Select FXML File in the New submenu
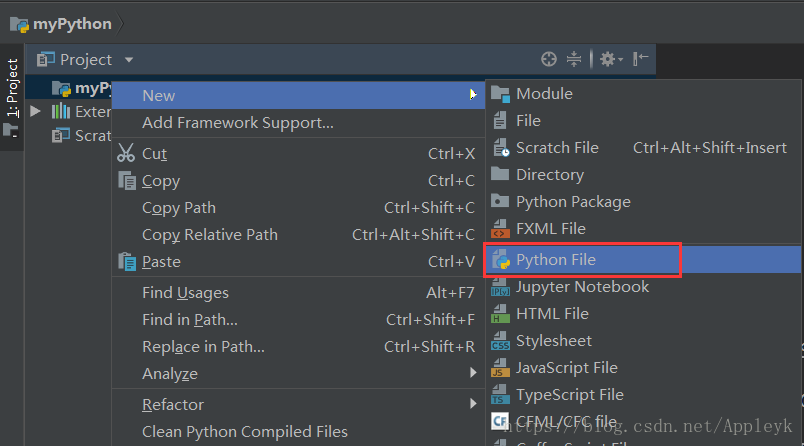The height and width of the screenshot is (446, 804). (x=644, y=229)
